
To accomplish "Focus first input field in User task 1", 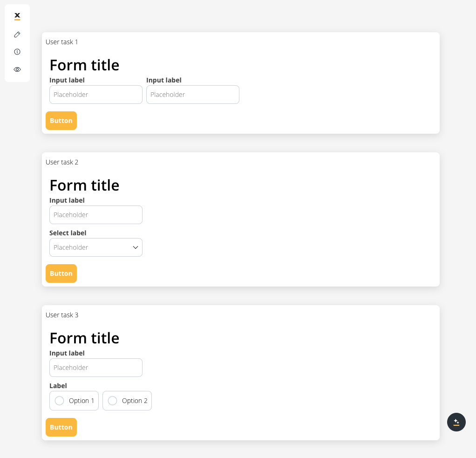I will [x=96, y=95].
